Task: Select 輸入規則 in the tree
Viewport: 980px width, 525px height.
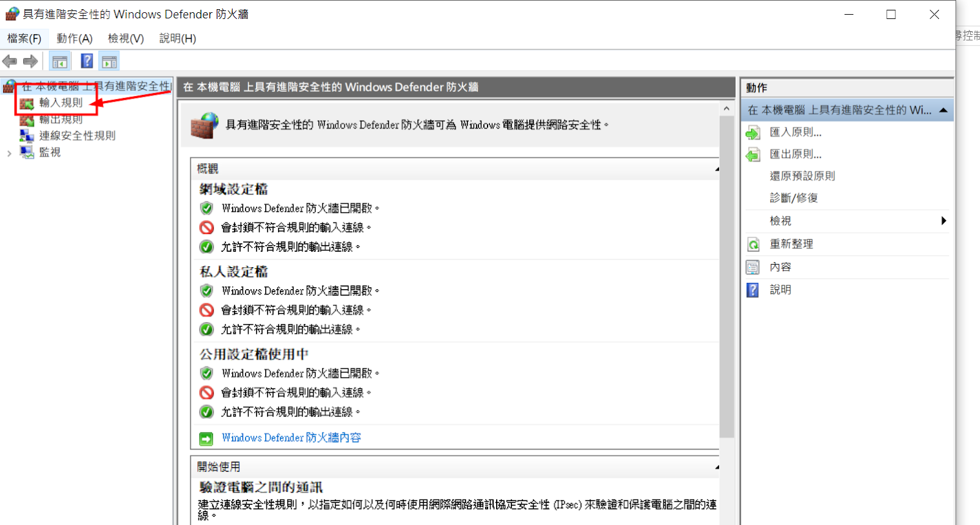Action: click(x=61, y=103)
